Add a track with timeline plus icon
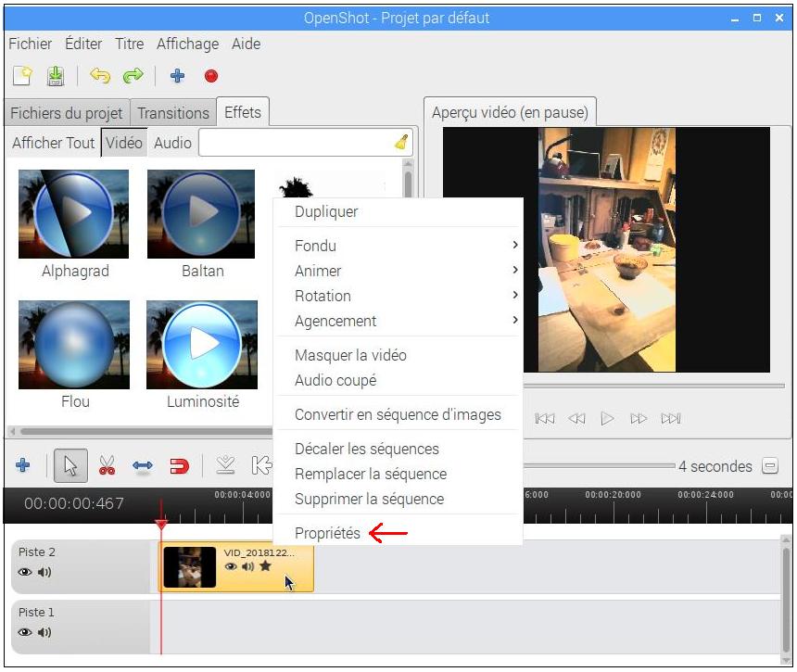 pyautogui.click(x=23, y=465)
